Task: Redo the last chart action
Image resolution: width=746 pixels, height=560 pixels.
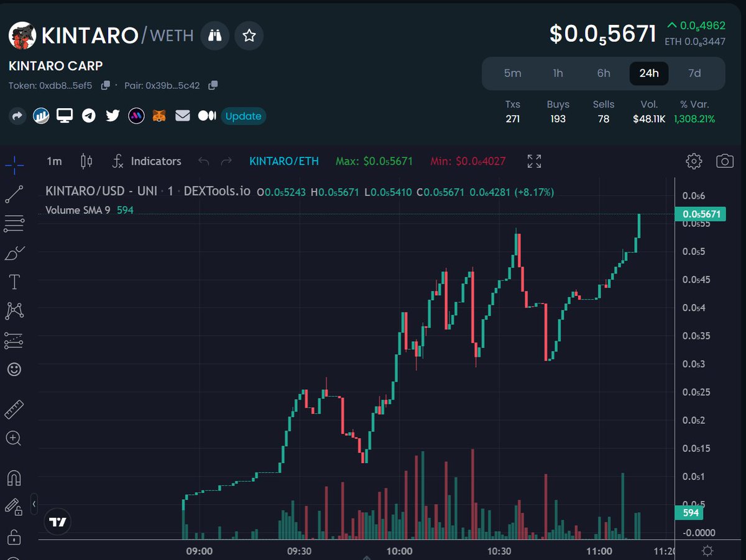Action: click(x=226, y=162)
